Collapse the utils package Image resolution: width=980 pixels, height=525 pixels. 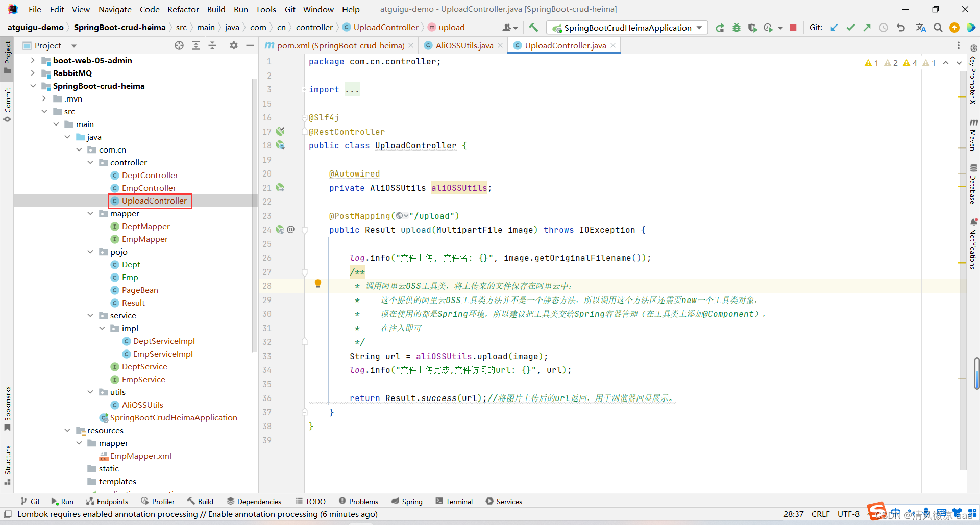tap(90, 392)
